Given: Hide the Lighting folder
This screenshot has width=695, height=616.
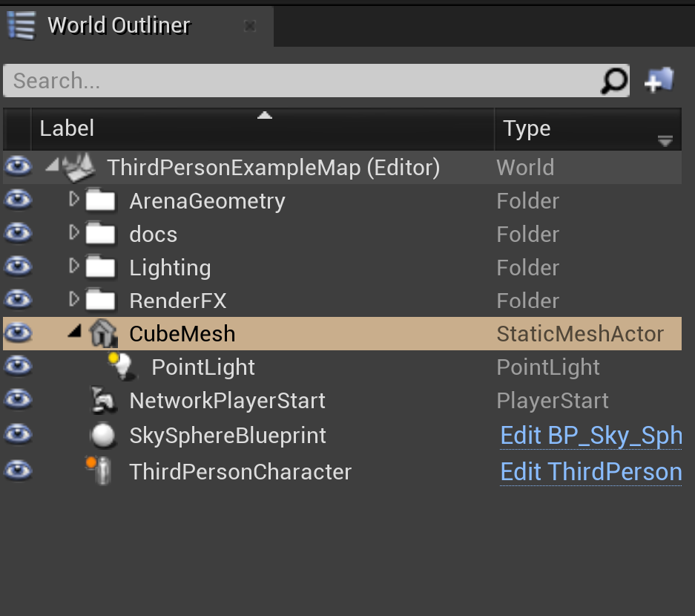Looking at the screenshot, I should click(x=18, y=266).
